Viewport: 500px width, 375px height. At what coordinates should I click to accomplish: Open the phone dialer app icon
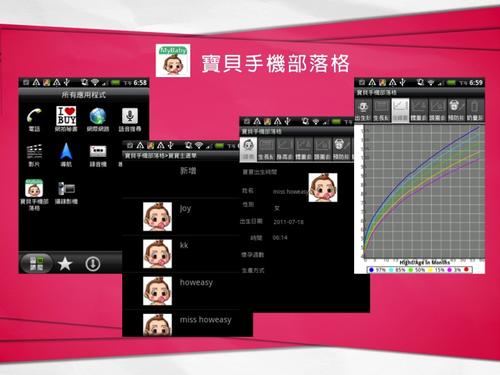click(x=34, y=119)
